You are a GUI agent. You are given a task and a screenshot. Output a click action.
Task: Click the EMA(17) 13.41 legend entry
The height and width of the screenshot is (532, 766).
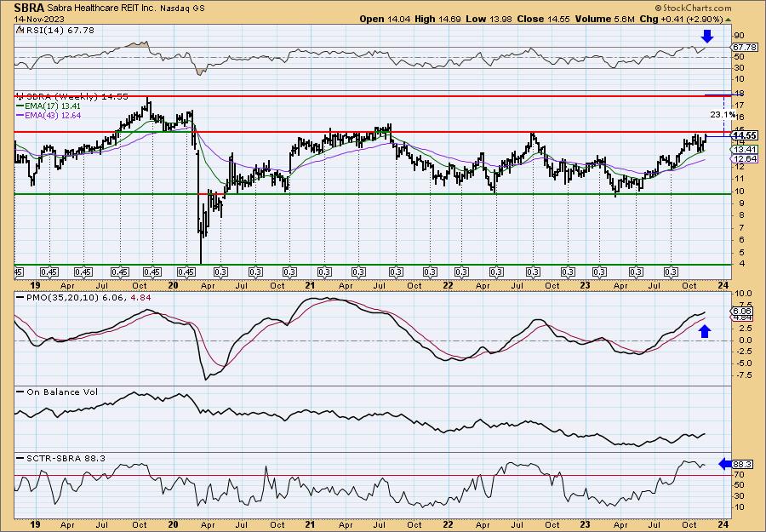53,106
